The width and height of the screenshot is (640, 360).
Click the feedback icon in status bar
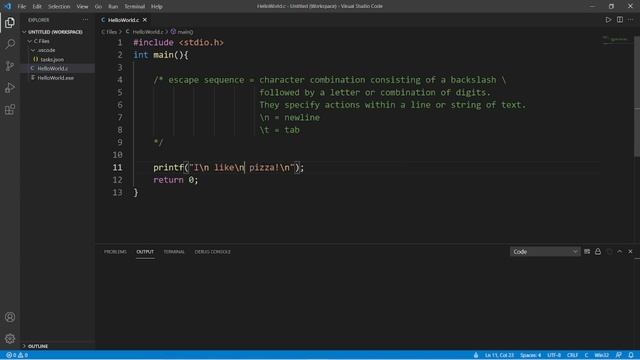pos(618,355)
